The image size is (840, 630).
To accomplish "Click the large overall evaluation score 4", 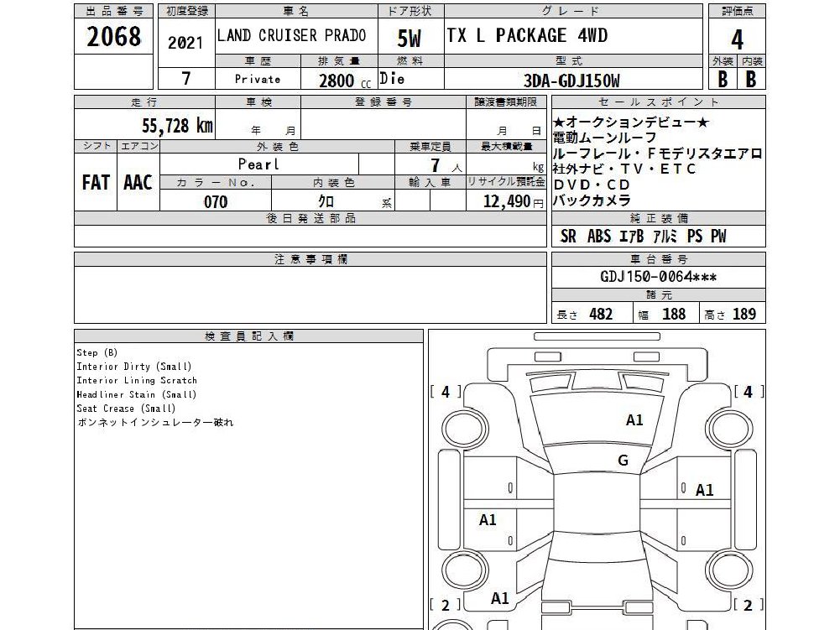I will [737, 39].
